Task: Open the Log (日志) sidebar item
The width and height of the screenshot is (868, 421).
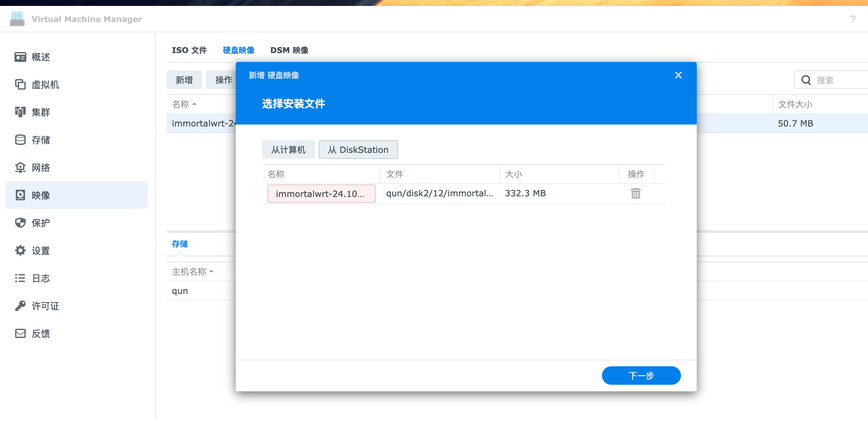Action: pos(41,278)
